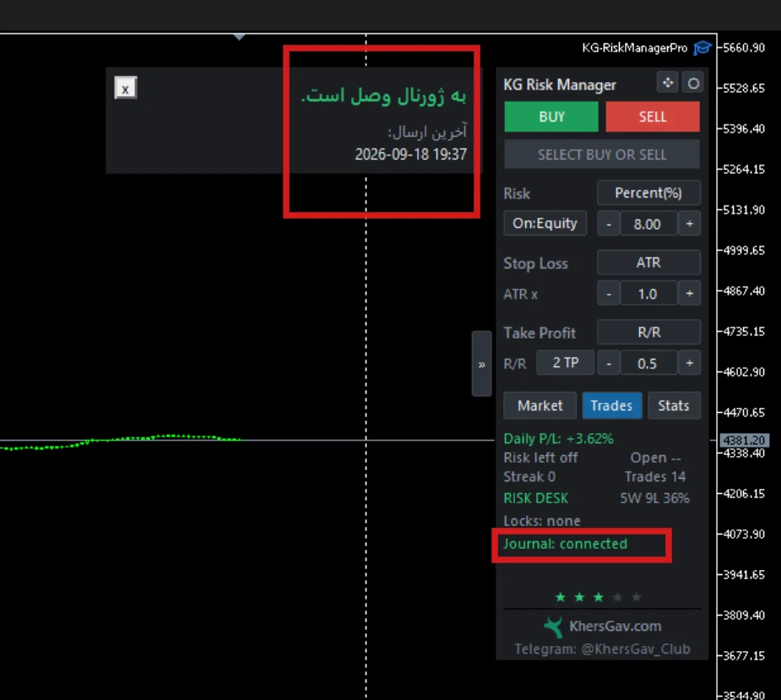Change the Stop Loss ATR mode selector
The image size is (781, 700).
click(x=648, y=263)
